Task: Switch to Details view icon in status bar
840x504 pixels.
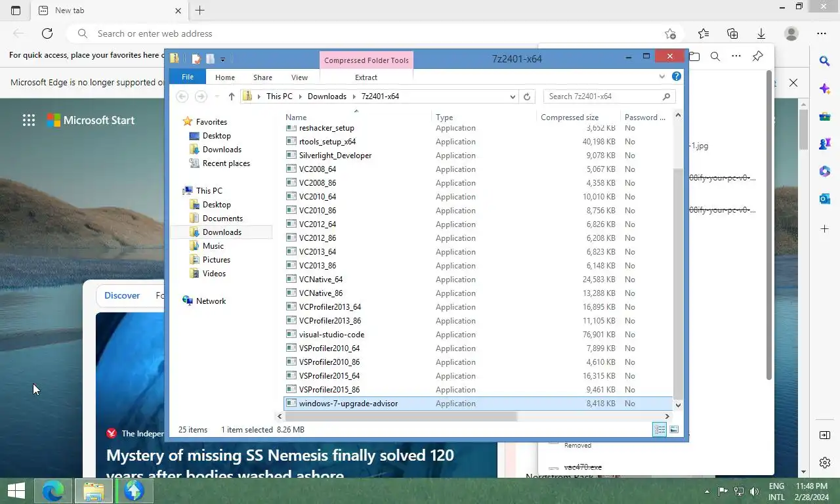Action: tap(660, 429)
